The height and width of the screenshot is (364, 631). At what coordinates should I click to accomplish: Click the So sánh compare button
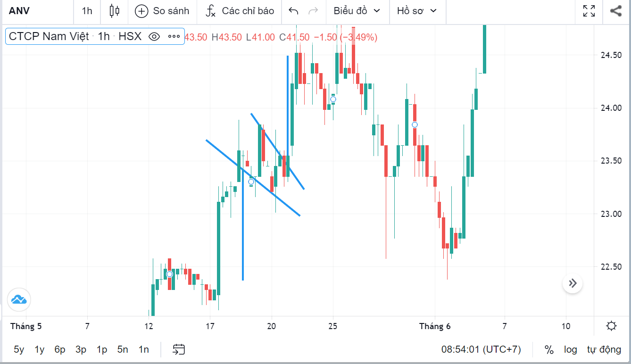162,11
